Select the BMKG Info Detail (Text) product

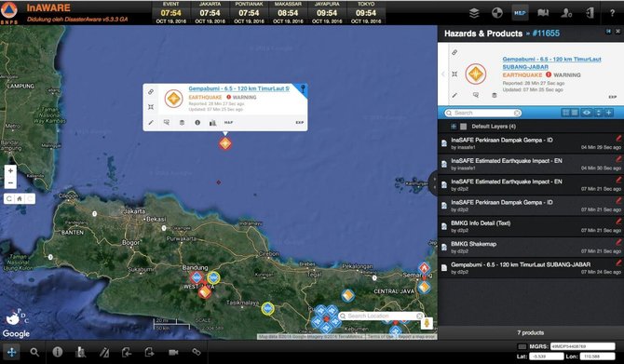531,226
